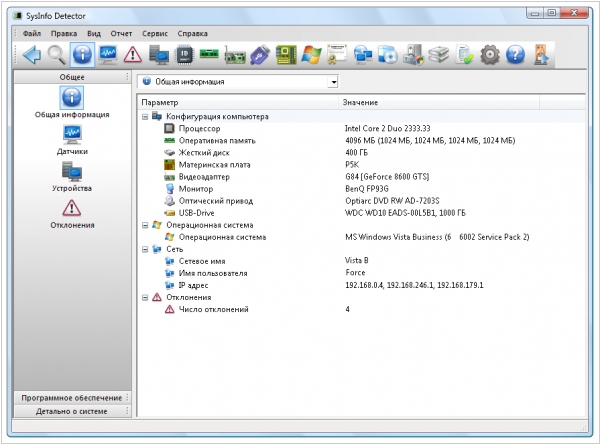Select the Оптический привод row
The width and height of the screenshot is (600, 444).
coord(362,201)
